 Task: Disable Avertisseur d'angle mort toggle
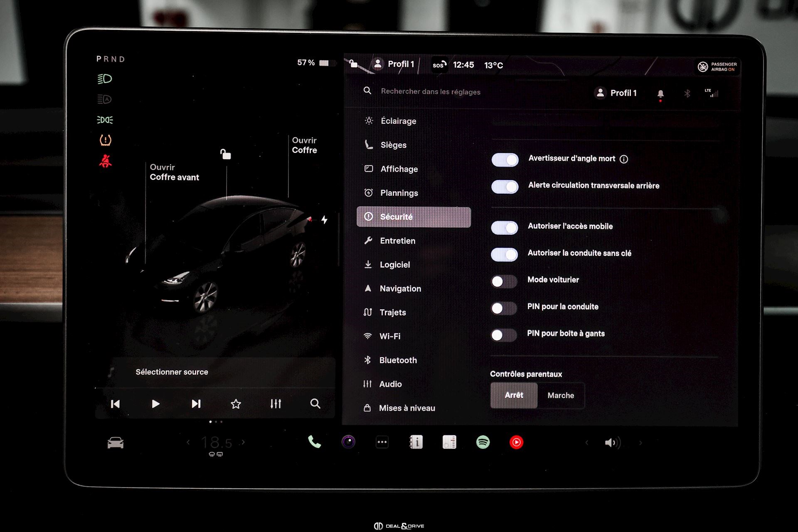click(505, 160)
